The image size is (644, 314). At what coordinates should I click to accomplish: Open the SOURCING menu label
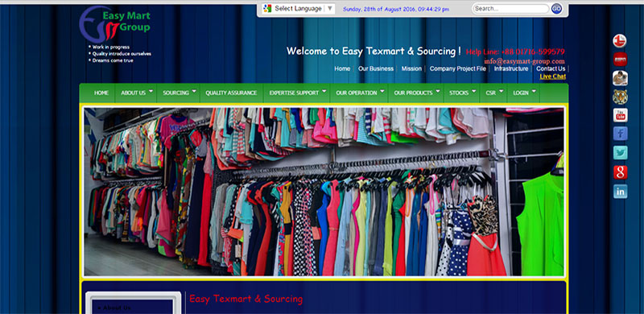coord(175,93)
